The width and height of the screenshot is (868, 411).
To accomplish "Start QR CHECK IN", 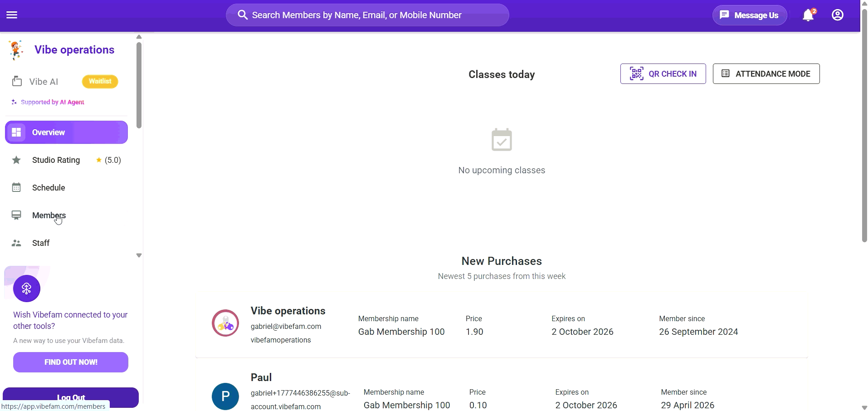I will point(663,73).
